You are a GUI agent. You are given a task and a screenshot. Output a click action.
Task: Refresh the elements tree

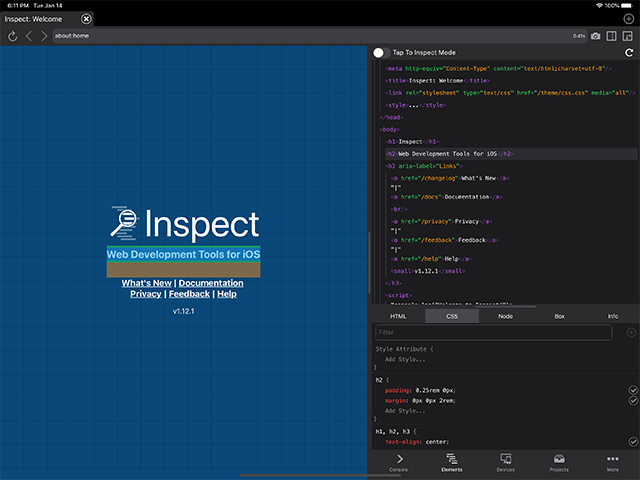[629, 53]
